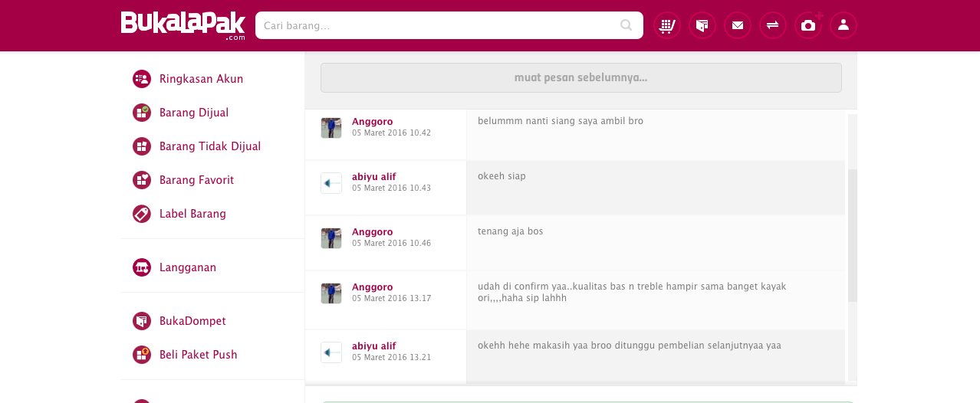Click abiyu alif's avatar on 10.43 message
Image resolution: width=980 pixels, height=403 pixels.
(x=331, y=183)
